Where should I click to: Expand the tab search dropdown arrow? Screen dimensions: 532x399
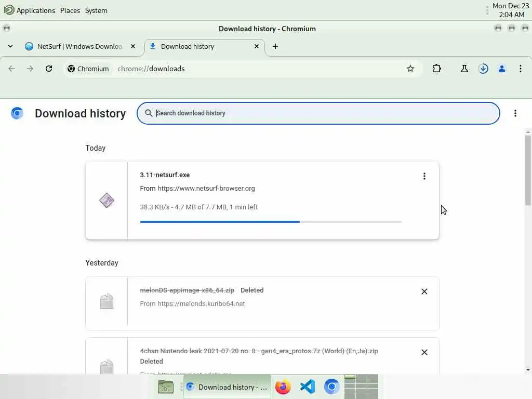point(10,46)
